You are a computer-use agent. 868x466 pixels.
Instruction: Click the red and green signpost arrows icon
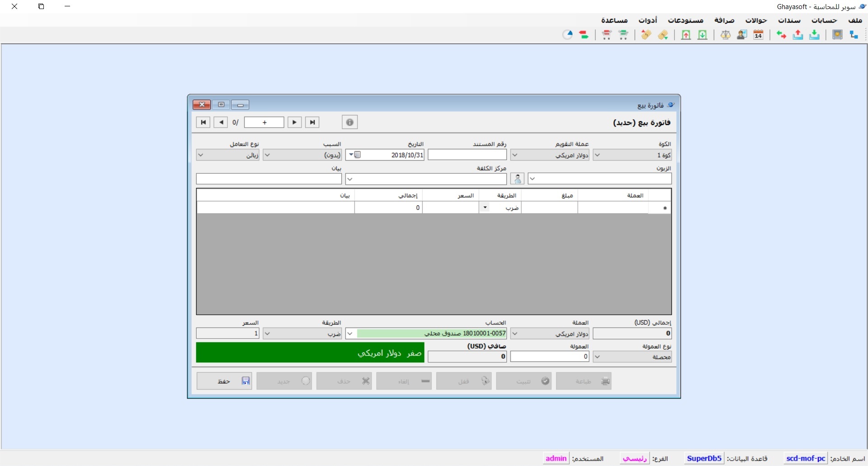point(584,35)
